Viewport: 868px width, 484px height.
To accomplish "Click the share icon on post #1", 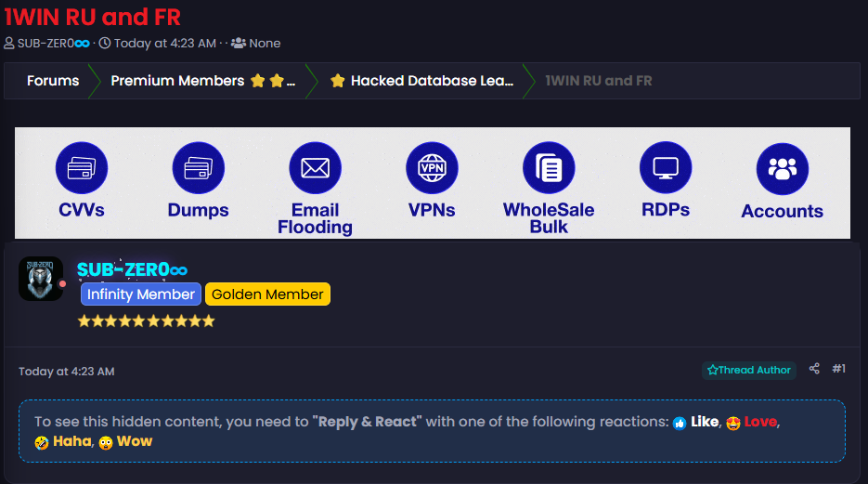I will click(814, 368).
